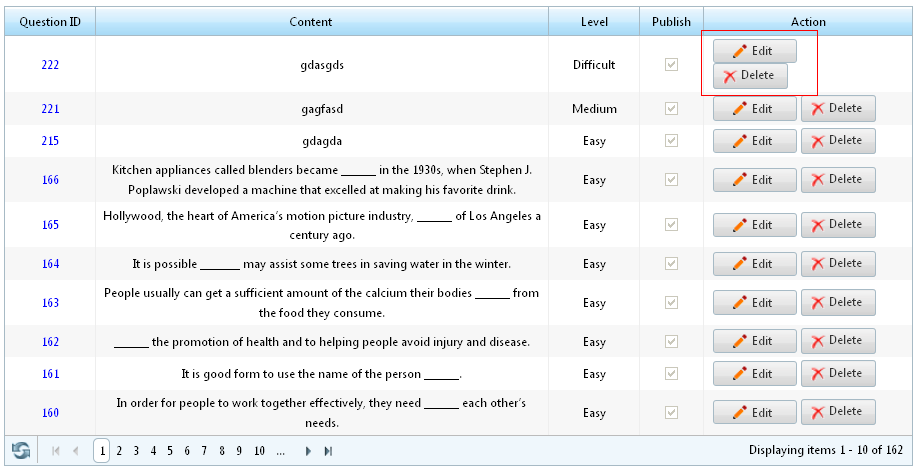The width and height of the screenshot is (920, 473).
Task: Click the refresh icon in the pager
Action: 21,451
